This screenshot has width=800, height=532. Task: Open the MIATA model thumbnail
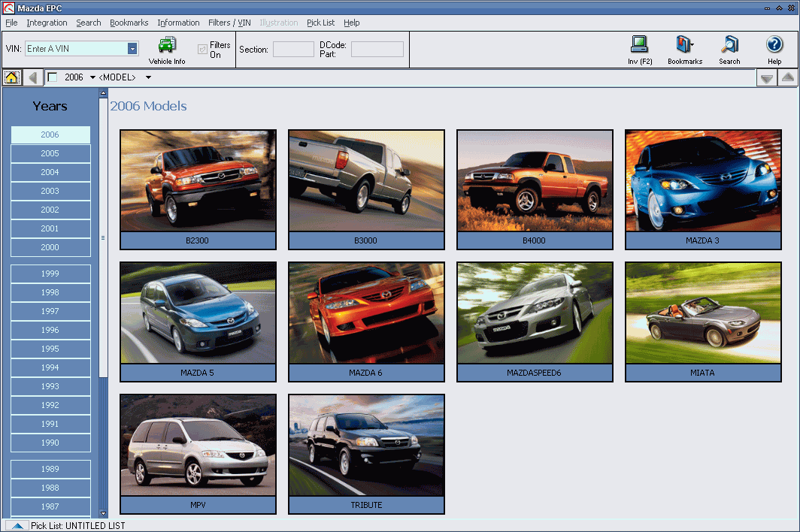703,322
